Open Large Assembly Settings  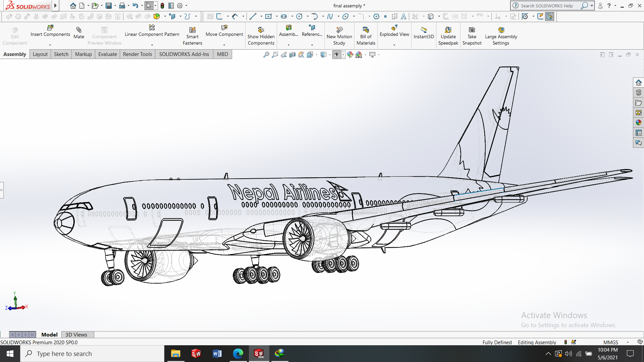tap(501, 36)
